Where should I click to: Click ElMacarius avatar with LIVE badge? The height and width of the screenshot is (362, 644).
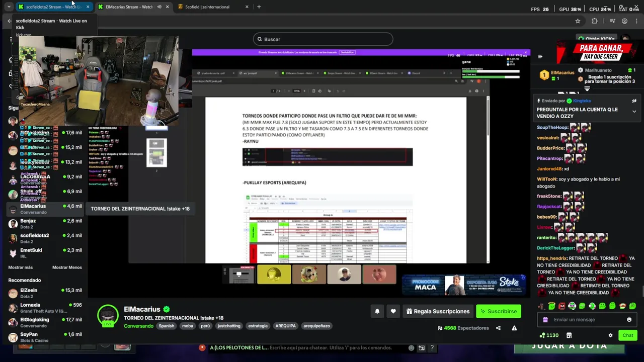(x=108, y=315)
